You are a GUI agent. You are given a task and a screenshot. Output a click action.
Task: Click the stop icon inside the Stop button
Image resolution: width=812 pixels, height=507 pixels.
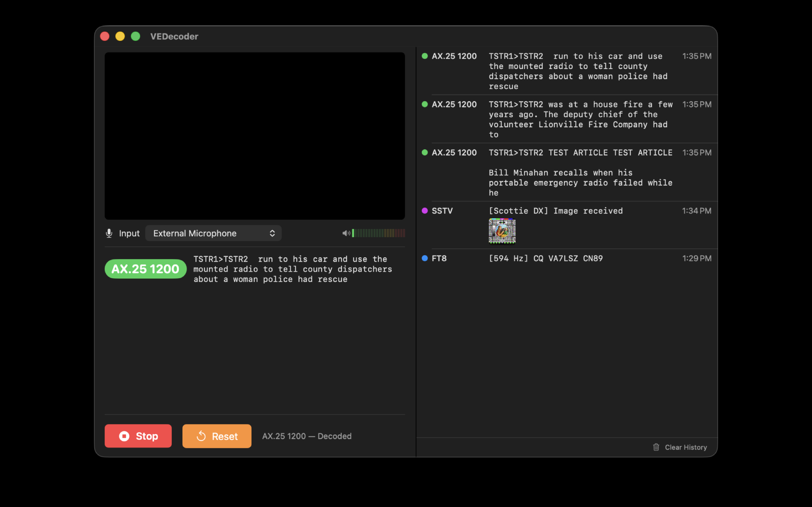(x=125, y=436)
